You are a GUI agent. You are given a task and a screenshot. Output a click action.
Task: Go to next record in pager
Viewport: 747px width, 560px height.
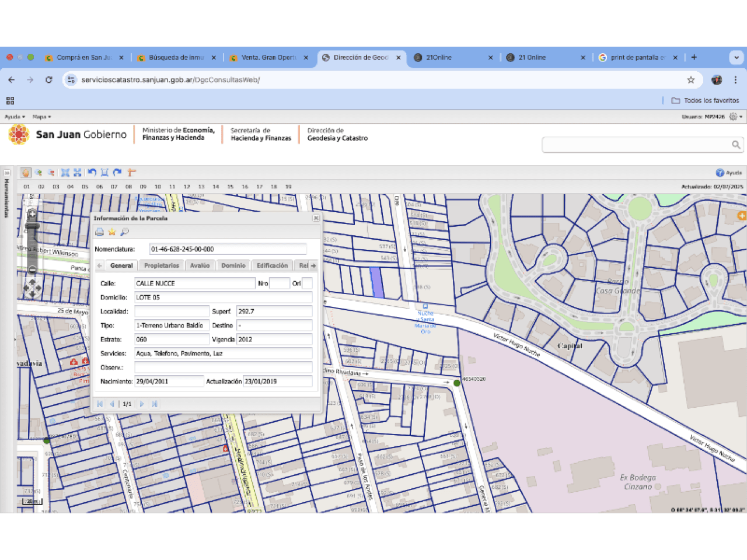pyautogui.click(x=142, y=404)
